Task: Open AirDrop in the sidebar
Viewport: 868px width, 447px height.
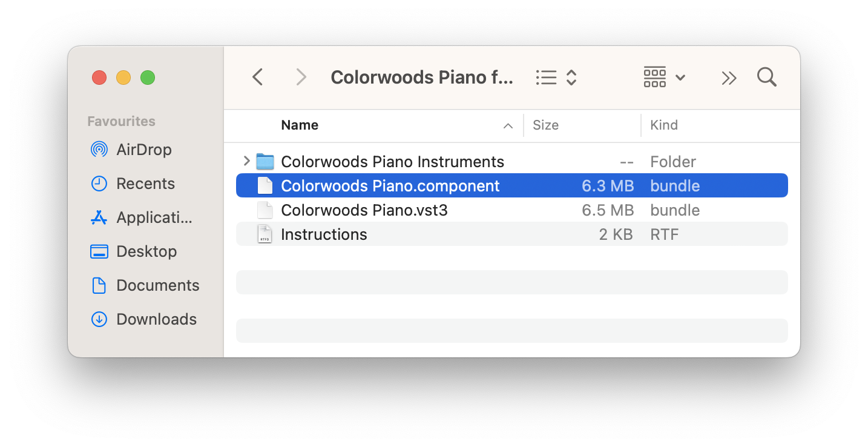Action: click(x=143, y=150)
